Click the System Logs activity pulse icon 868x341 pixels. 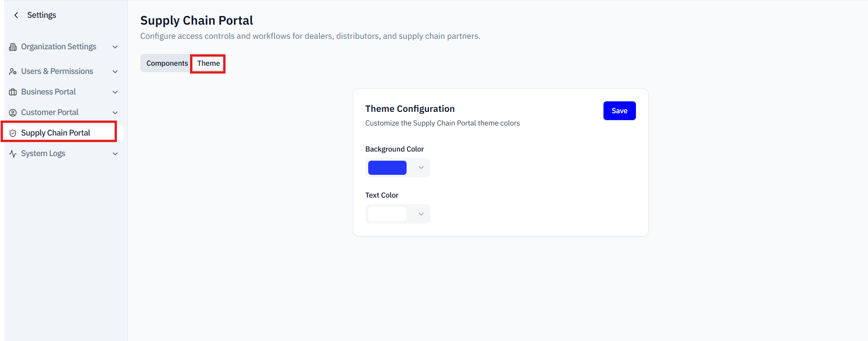tap(13, 154)
